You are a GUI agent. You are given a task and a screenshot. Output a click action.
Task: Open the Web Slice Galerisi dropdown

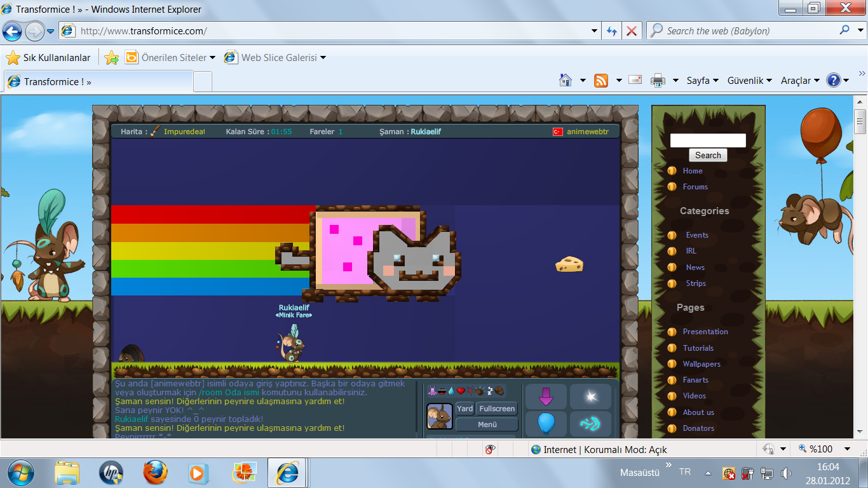(275, 58)
